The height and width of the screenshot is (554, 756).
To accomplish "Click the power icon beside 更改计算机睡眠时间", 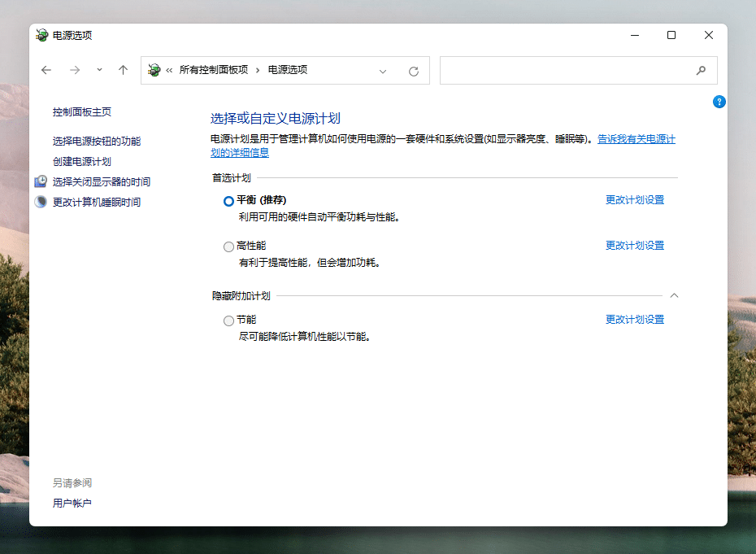I will 40,201.
